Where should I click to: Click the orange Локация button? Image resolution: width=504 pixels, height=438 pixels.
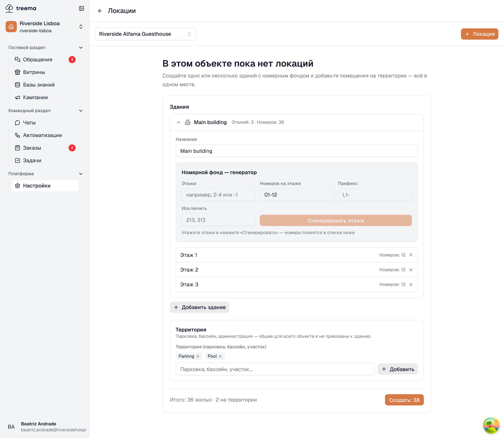pyautogui.click(x=479, y=34)
